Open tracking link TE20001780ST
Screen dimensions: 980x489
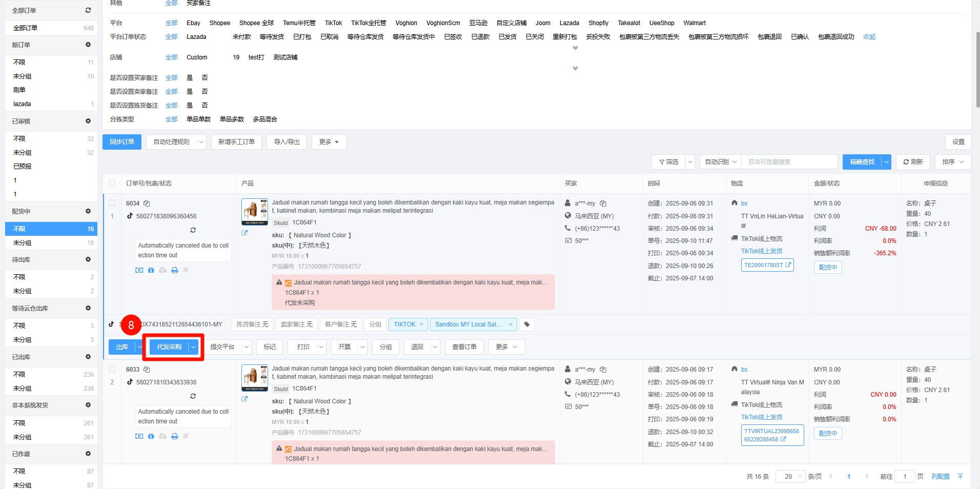click(x=767, y=265)
